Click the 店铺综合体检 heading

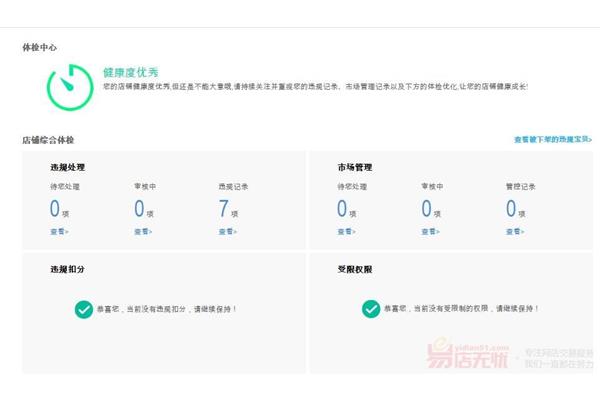(48, 140)
